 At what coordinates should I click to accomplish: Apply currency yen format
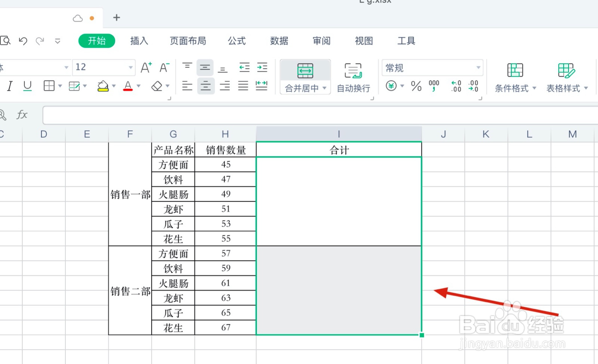(x=391, y=86)
